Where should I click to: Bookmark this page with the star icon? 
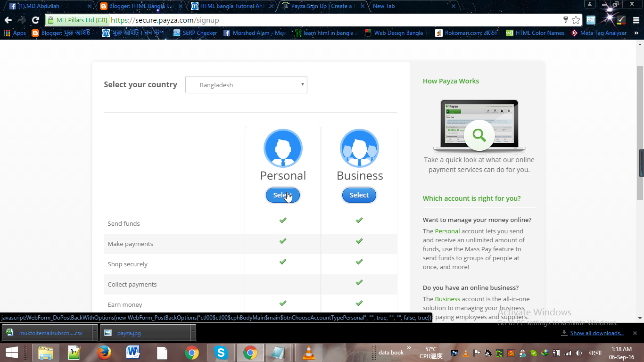576,20
